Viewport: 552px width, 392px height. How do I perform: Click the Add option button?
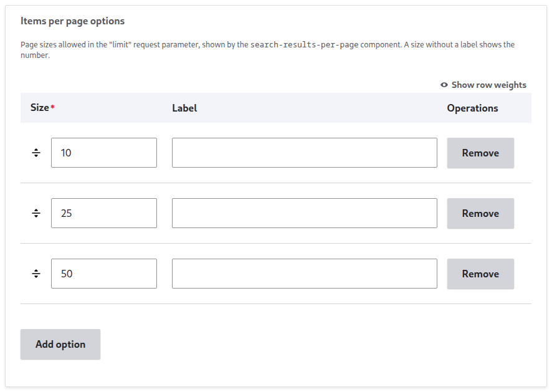pos(60,345)
